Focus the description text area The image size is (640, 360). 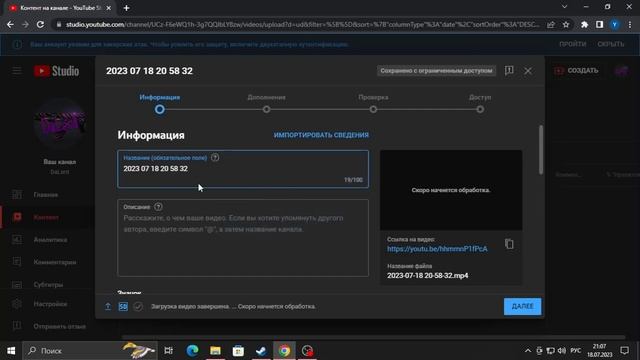tap(243, 238)
